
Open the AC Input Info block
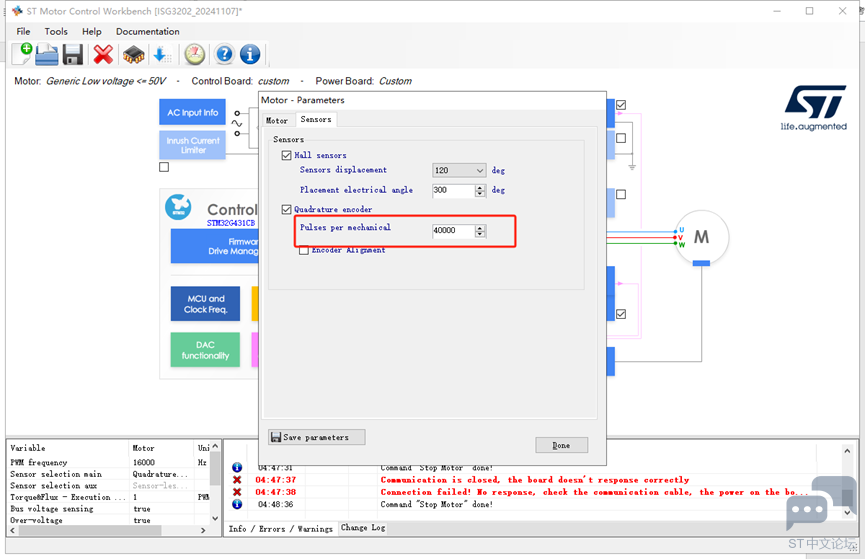click(193, 113)
